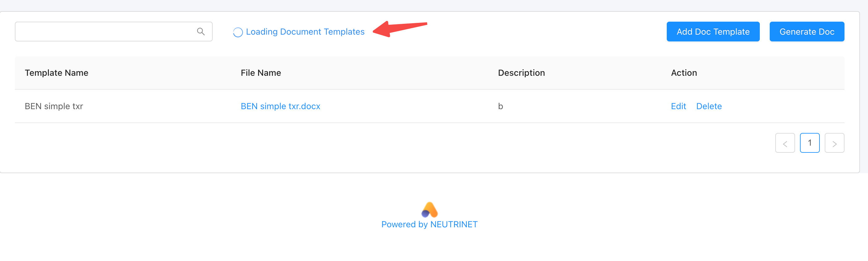This screenshot has height=261, width=868.
Task: Go to the previous page arrow
Action: (x=785, y=143)
